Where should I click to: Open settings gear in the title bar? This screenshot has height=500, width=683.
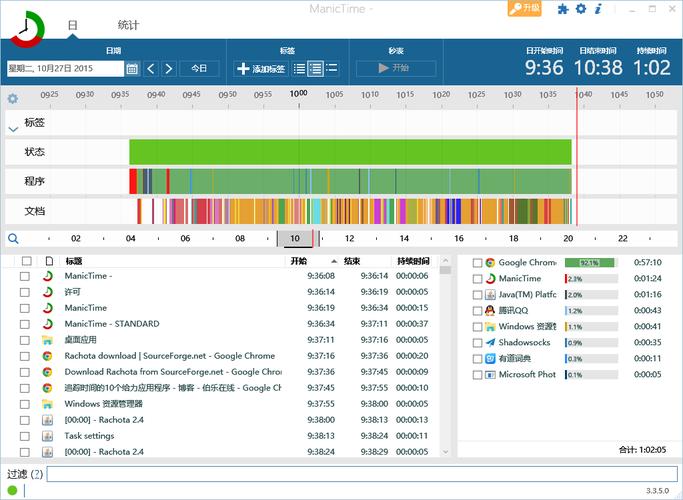pyautogui.click(x=581, y=9)
